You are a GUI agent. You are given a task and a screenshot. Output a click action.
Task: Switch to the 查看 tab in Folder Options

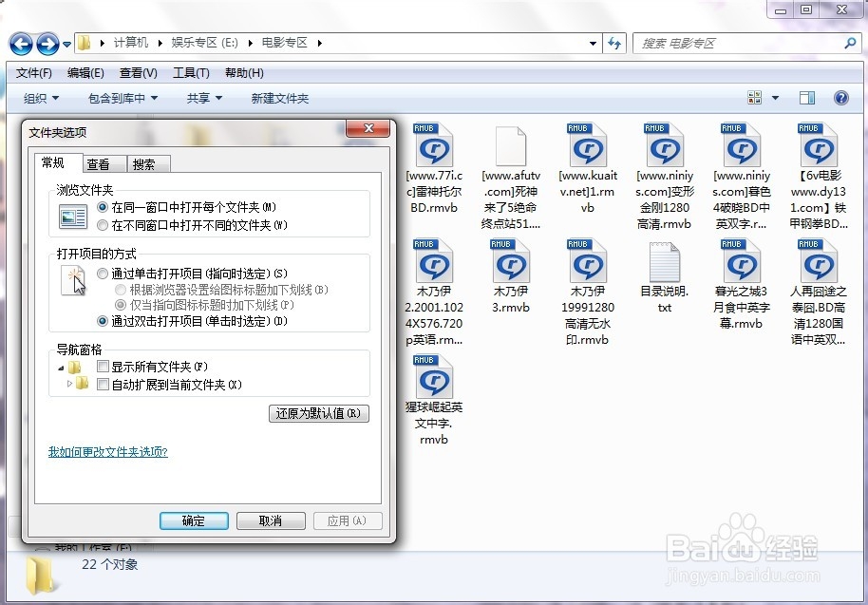(x=102, y=162)
